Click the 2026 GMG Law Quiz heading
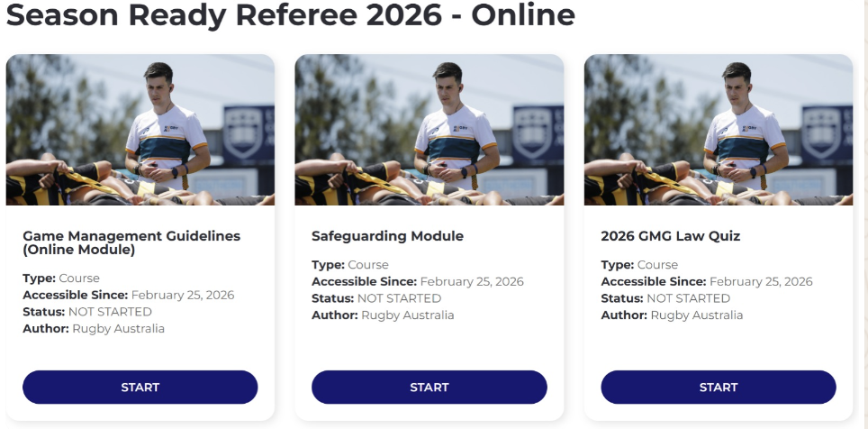Screen dimensions: 868x429 [x=670, y=236]
